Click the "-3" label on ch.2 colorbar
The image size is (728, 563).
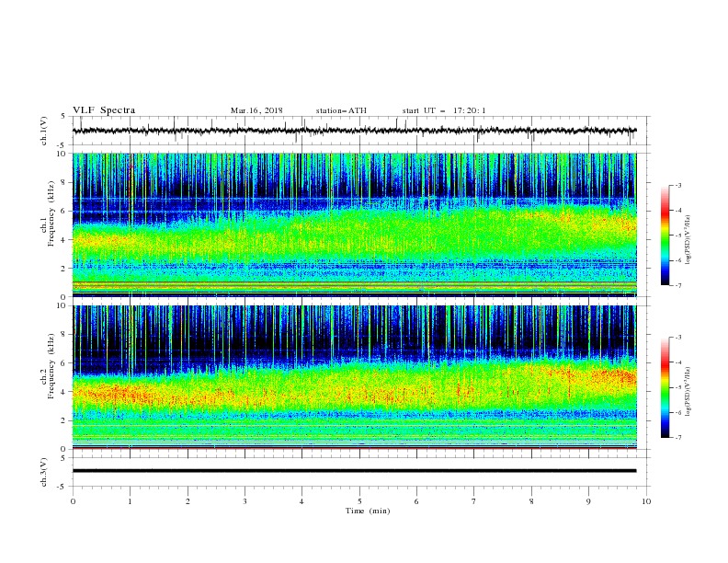pos(677,338)
